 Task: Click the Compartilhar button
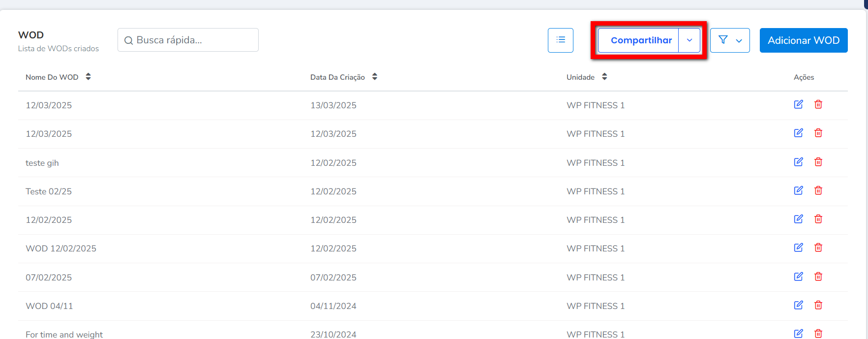click(x=641, y=40)
